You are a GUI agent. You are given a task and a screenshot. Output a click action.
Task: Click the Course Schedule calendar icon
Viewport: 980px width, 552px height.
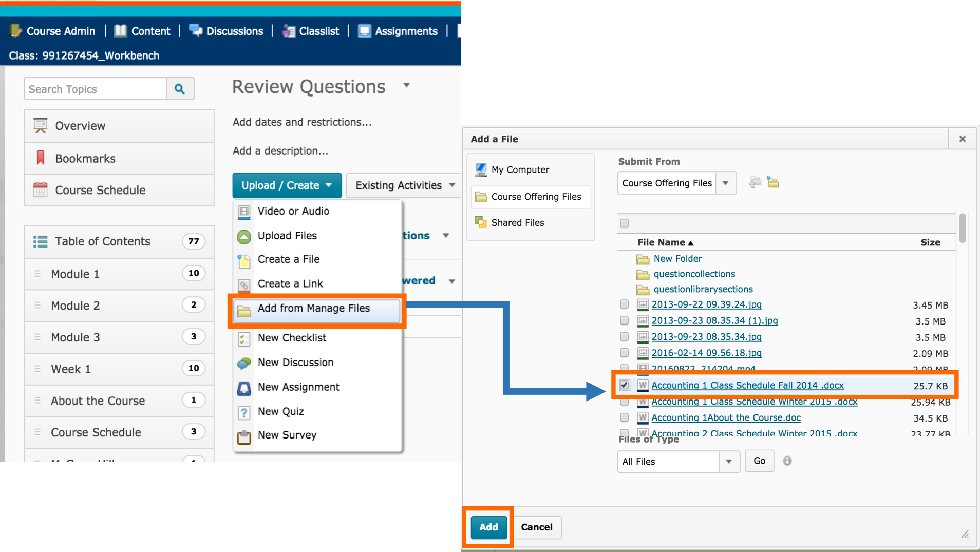pos(41,189)
